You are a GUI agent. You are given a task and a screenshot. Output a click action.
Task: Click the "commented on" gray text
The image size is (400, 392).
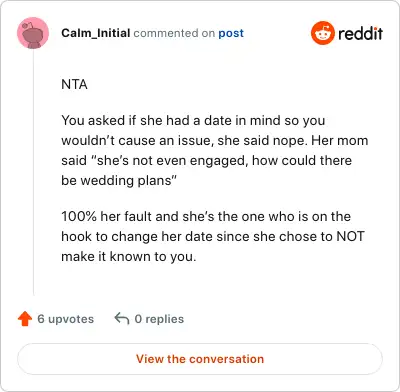(x=174, y=33)
